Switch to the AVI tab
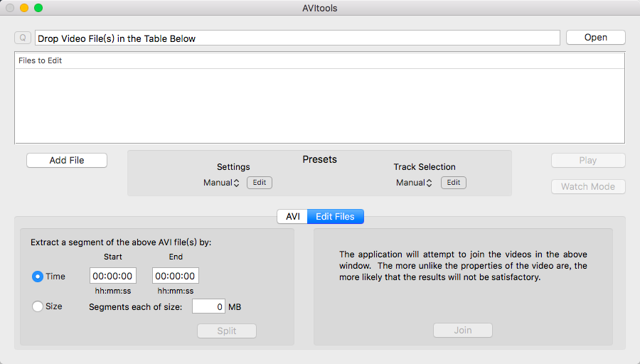The height and width of the screenshot is (364, 640). pos(292,216)
